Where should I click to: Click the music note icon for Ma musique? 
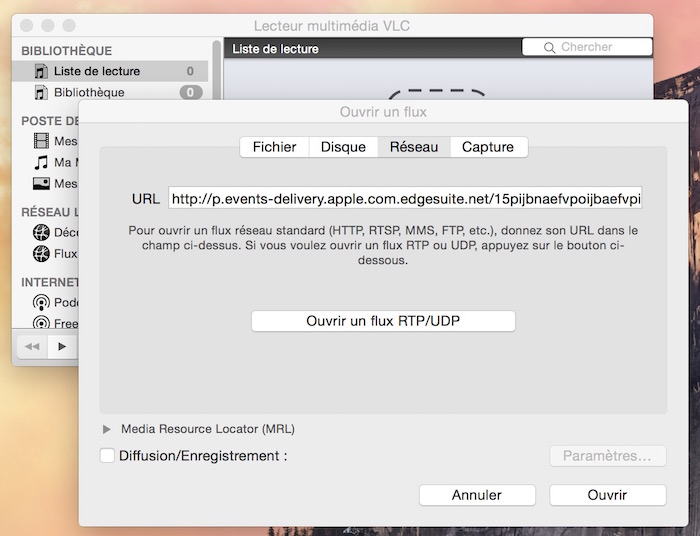click(x=41, y=162)
